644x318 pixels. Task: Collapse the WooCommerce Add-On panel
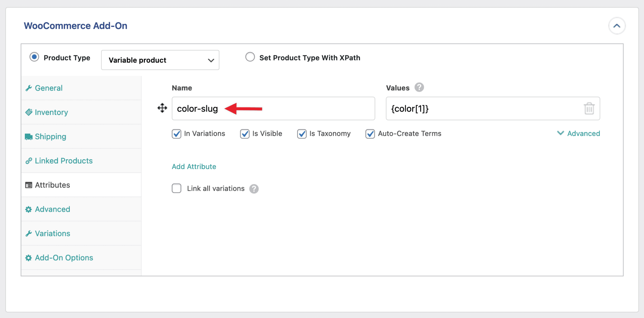pos(617,26)
